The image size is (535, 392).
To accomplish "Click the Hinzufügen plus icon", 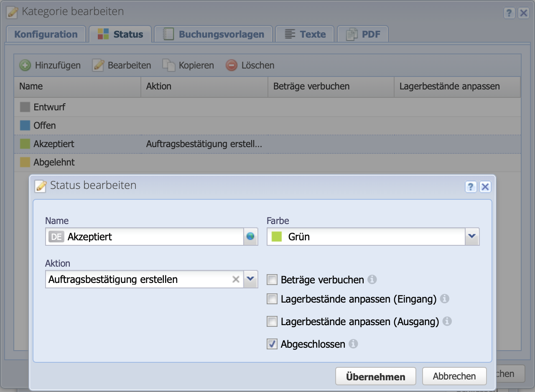I will pyautogui.click(x=25, y=65).
